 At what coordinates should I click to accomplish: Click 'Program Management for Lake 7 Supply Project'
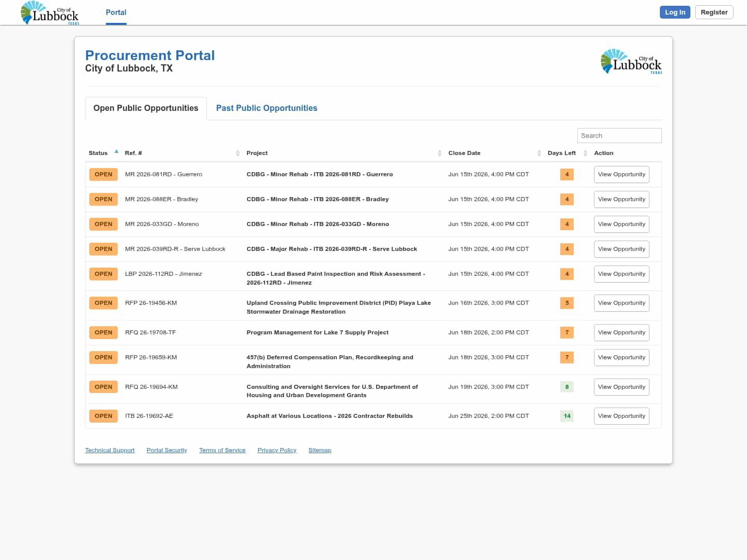point(317,333)
